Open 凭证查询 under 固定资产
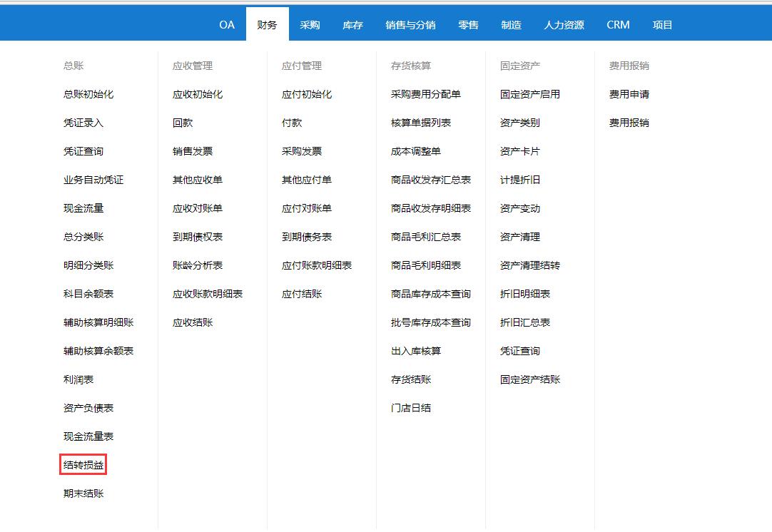This screenshot has width=772, height=532. point(520,351)
